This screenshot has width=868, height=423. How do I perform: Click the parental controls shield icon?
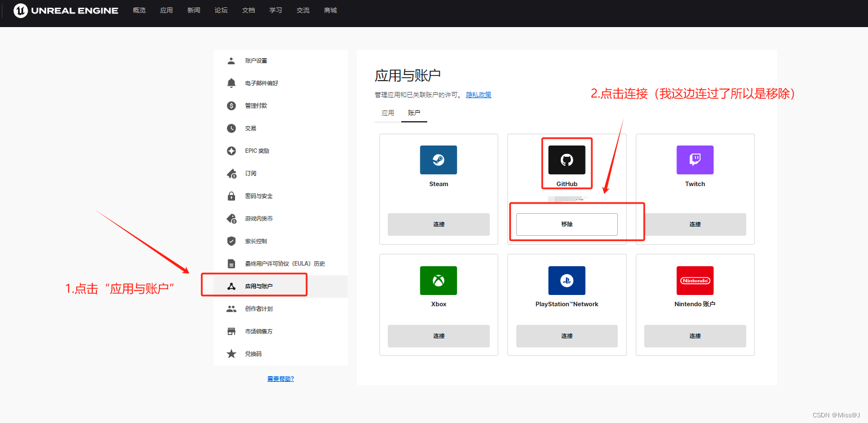(x=231, y=241)
